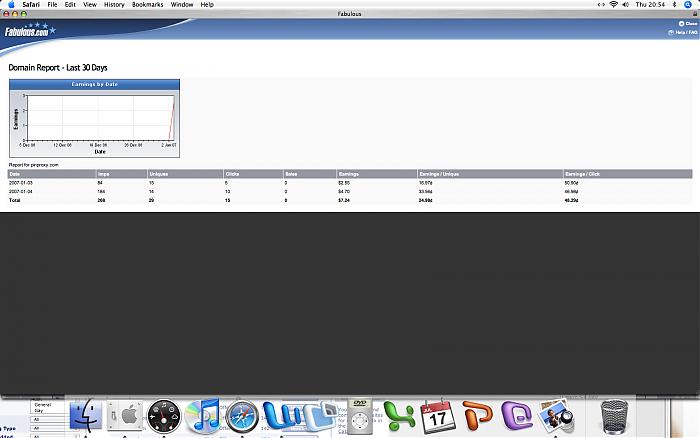The height and width of the screenshot is (438, 700).
Task: Click the 2007-01-03 date cell
Action: (x=21, y=183)
